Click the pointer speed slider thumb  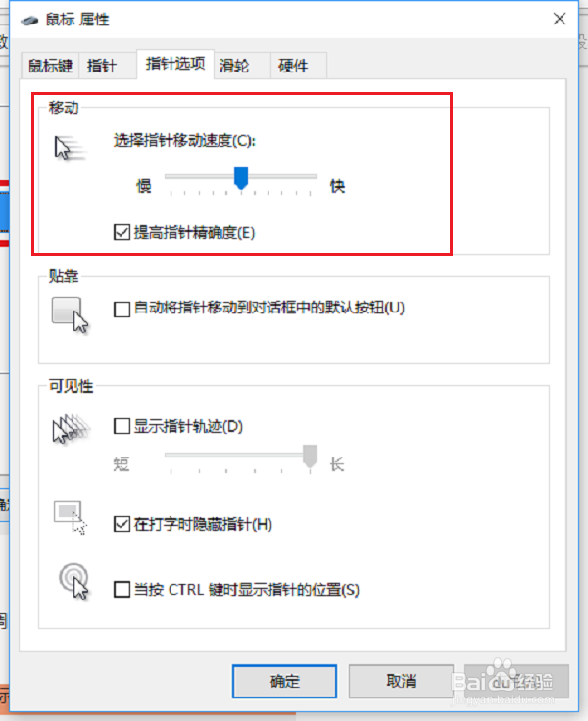click(x=241, y=178)
